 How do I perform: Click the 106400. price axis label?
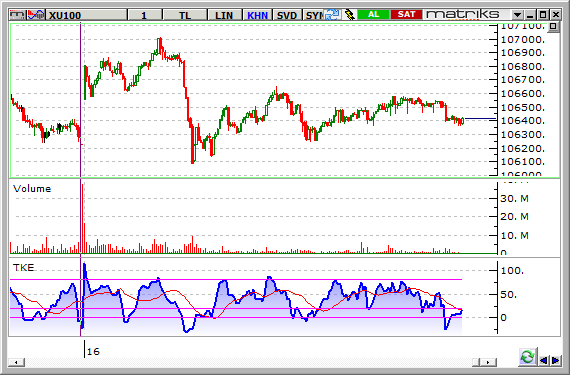(x=523, y=121)
